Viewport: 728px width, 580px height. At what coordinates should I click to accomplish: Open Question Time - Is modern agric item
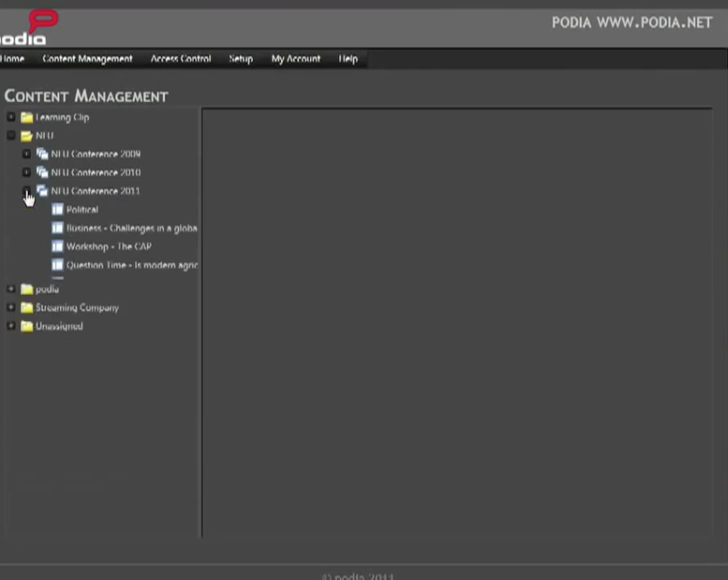(132, 265)
